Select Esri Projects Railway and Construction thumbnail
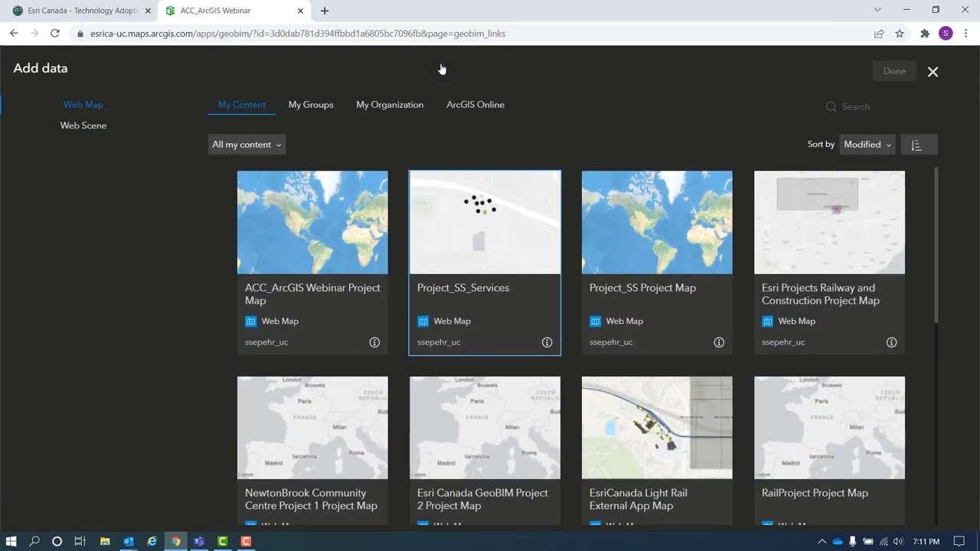The height and width of the screenshot is (551, 980). 829,222
